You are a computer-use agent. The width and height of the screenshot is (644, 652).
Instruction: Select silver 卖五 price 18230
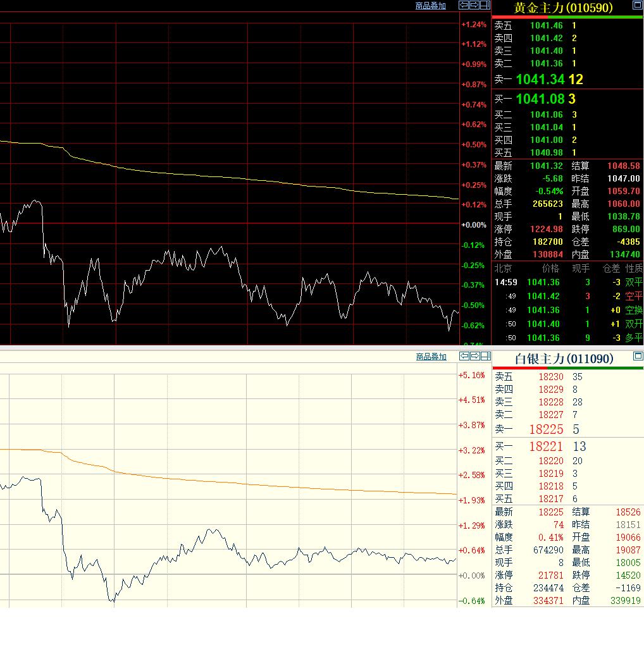551,377
